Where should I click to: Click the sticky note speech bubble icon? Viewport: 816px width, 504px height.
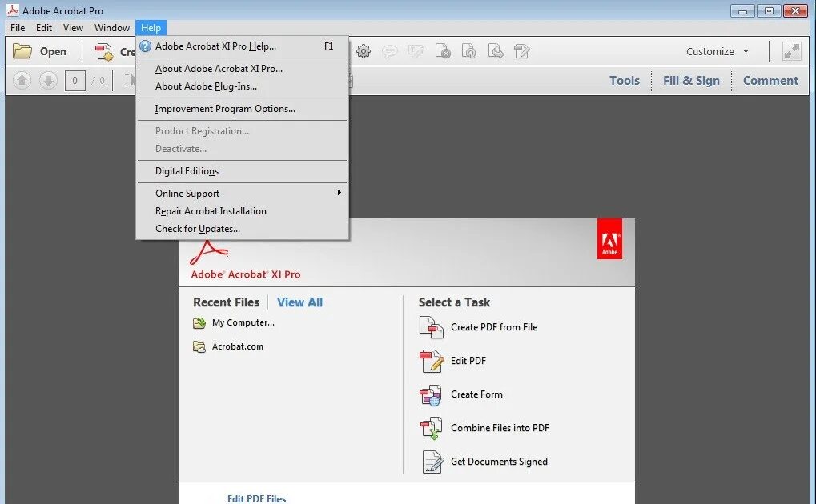pos(390,51)
